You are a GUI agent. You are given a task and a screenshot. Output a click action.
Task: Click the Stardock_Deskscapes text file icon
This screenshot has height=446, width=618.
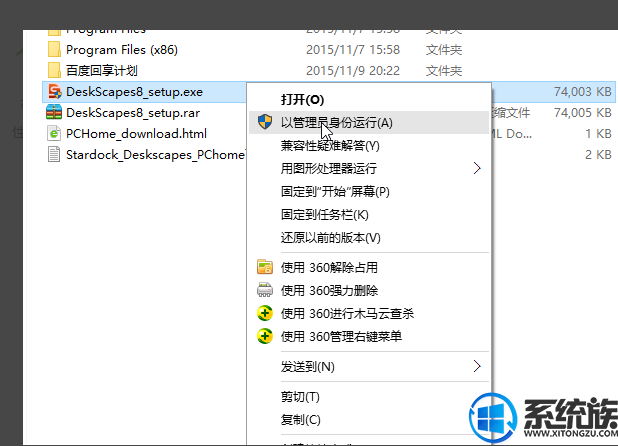(54, 154)
